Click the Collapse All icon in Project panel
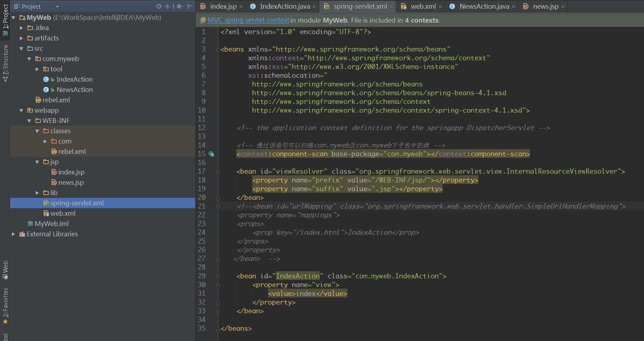 point(168,6)
